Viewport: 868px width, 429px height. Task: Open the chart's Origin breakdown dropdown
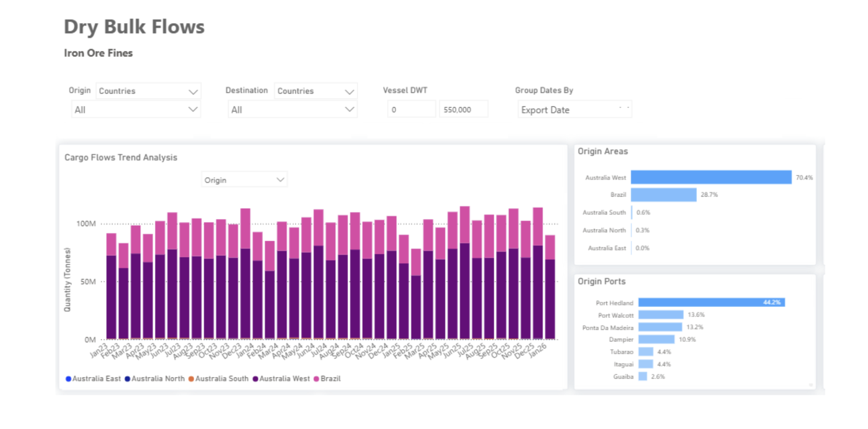244,180
